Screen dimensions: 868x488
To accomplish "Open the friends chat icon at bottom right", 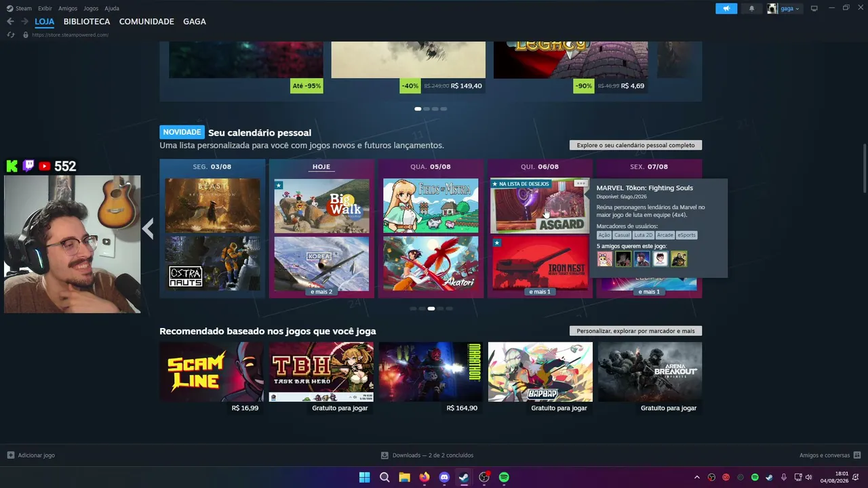I will (857, 455).
